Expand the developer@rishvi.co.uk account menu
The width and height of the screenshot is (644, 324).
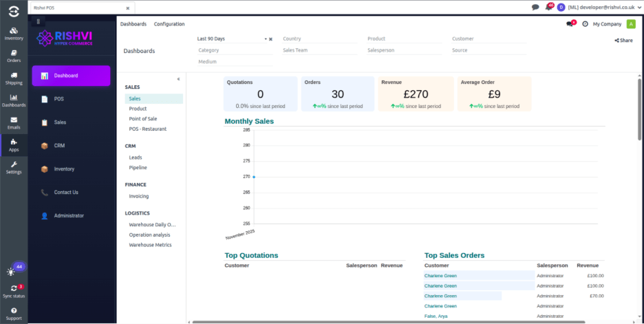point(599,7)
